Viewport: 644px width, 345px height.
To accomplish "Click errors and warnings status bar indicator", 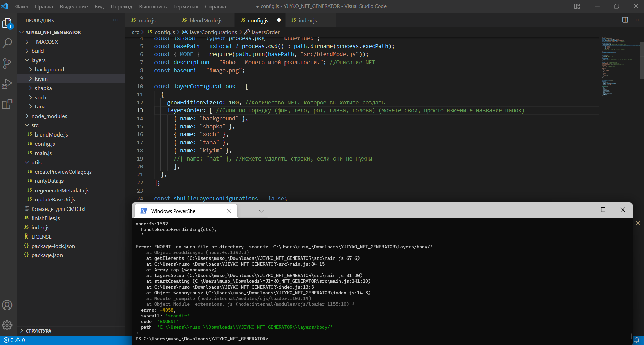I will [x=14, y=340].
